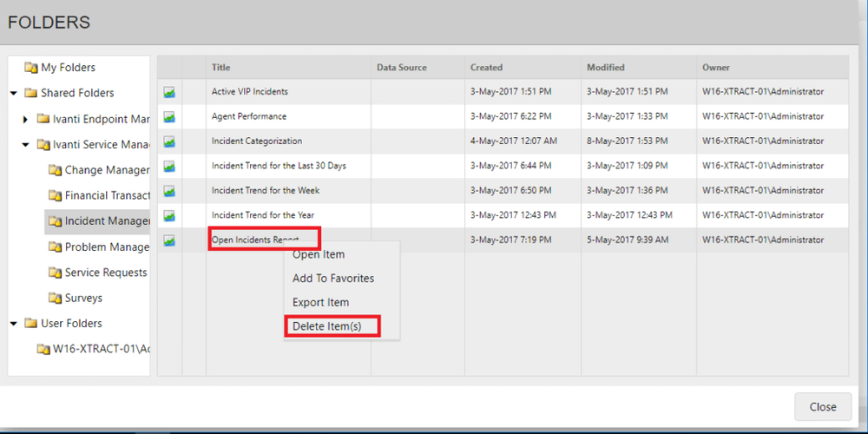
Task: Click report icon for Incident Trend for the Week
Action: coord(169,191)
